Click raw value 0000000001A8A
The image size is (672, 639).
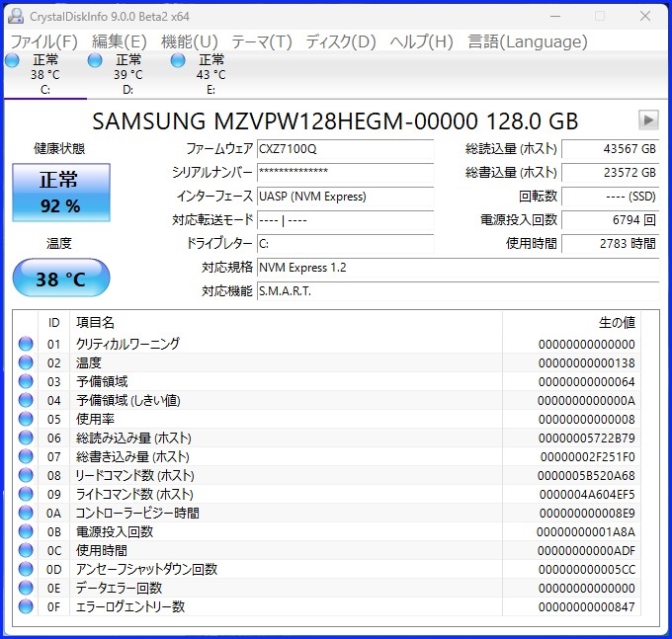pos(586,532)
